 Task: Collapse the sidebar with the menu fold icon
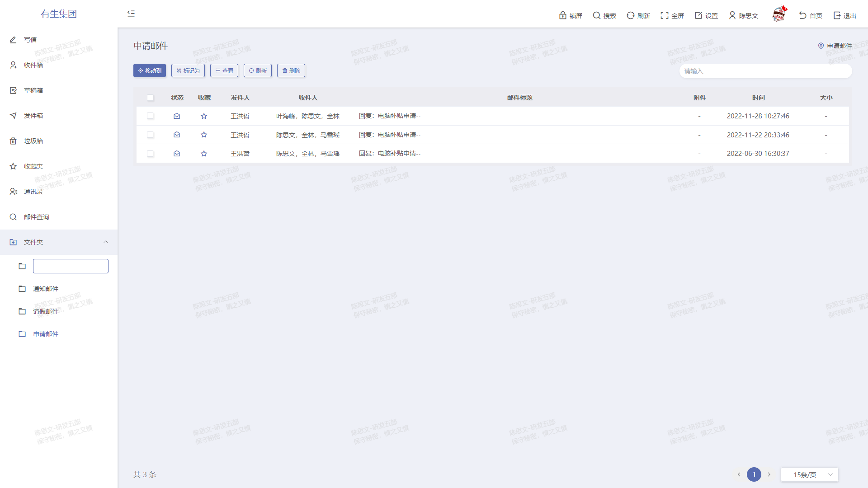131,14
